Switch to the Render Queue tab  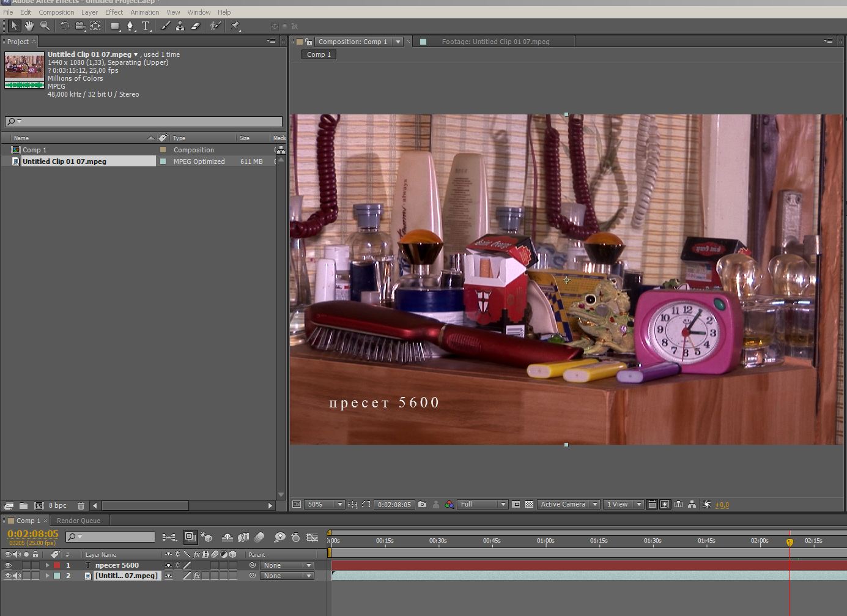click(x=78, y=521)
